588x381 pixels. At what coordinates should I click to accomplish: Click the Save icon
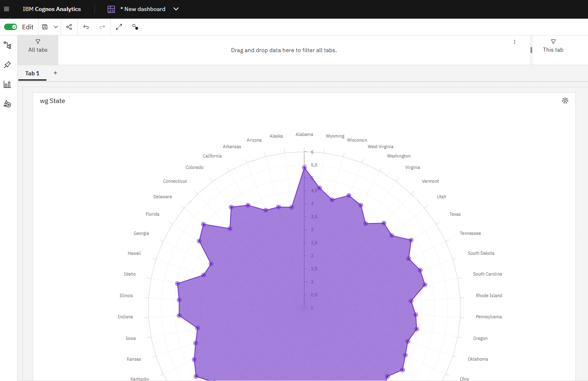pyautogui.click(x=45, y=27)
